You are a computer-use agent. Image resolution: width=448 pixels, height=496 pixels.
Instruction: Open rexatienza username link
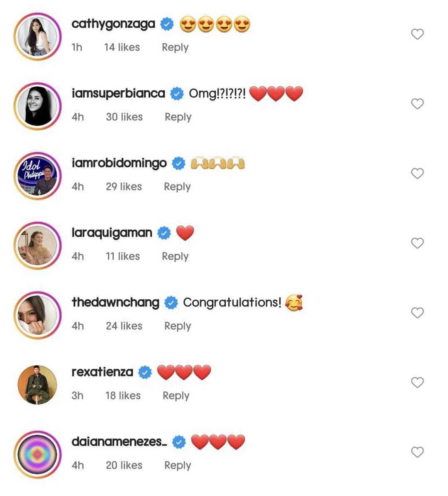(102, 372)
